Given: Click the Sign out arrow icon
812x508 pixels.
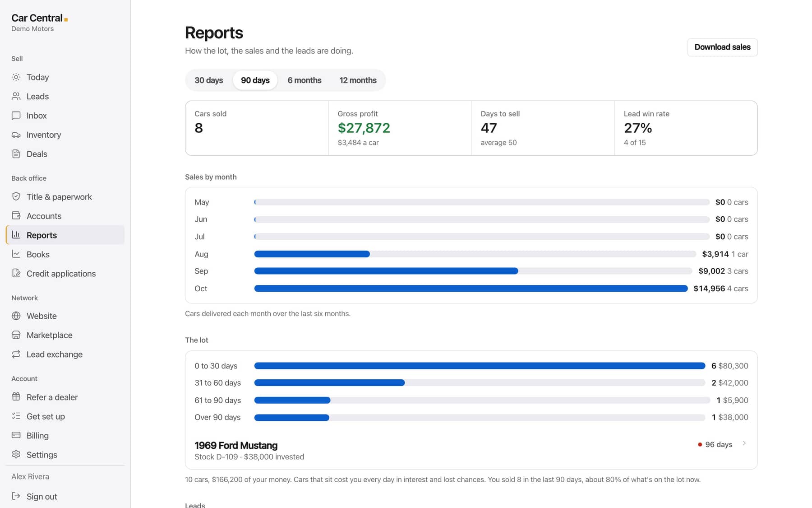Looking at the screenshot, I should 16,496.
